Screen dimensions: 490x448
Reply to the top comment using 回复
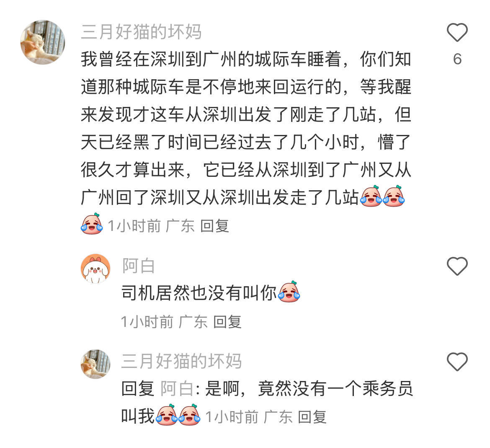tap(215, 226)
